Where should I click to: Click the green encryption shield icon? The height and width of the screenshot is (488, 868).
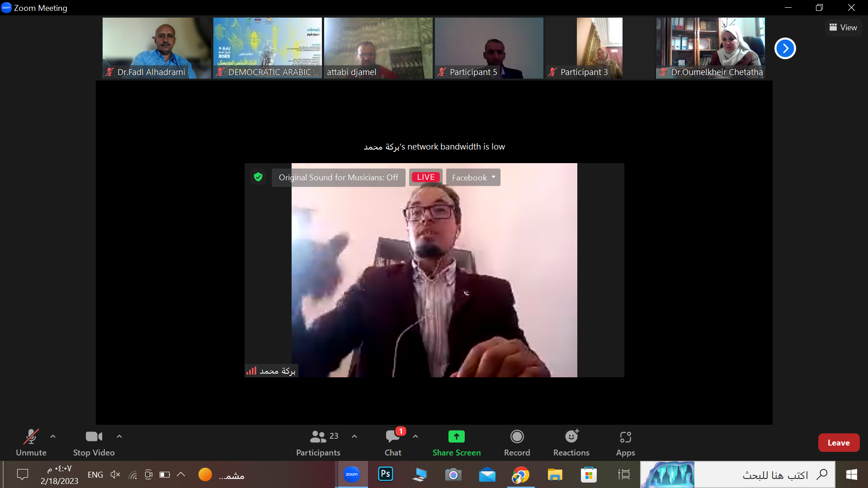[258, 177]
